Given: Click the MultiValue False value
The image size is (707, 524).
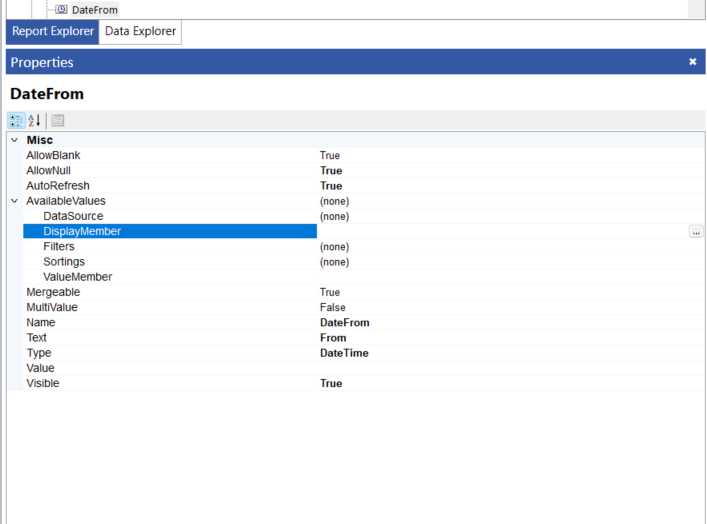Looking at the screenshot, I should 332,308.
